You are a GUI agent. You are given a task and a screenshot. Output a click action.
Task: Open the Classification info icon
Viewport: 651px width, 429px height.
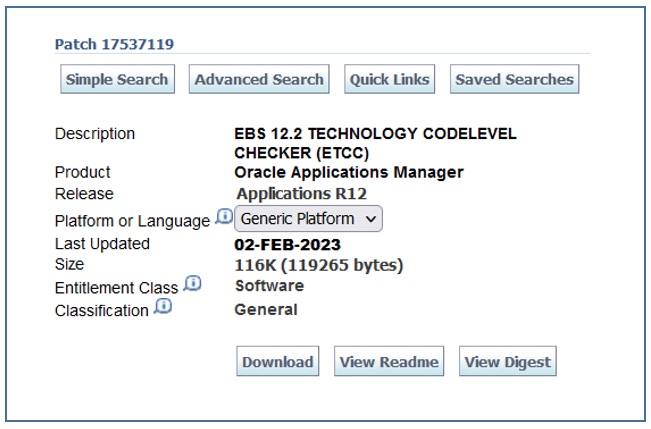click(x=163, y=307)
